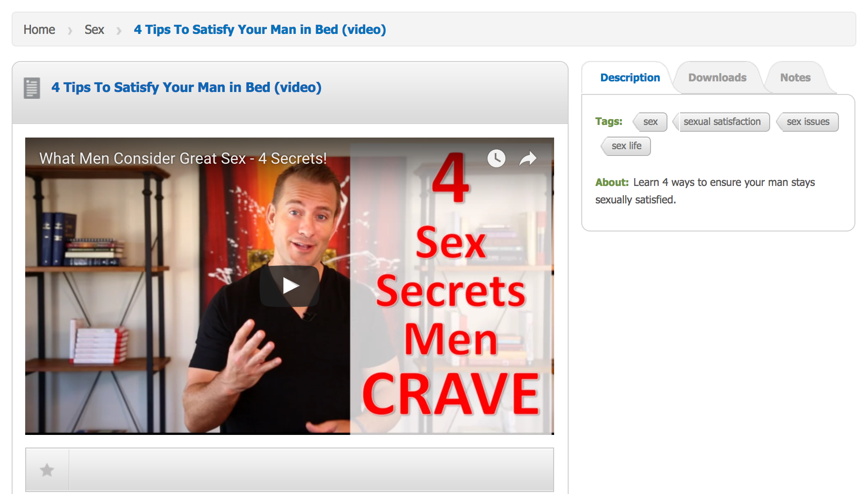Click the share arrow icon on video
The image size is (868, 494).
click(528, 158)
